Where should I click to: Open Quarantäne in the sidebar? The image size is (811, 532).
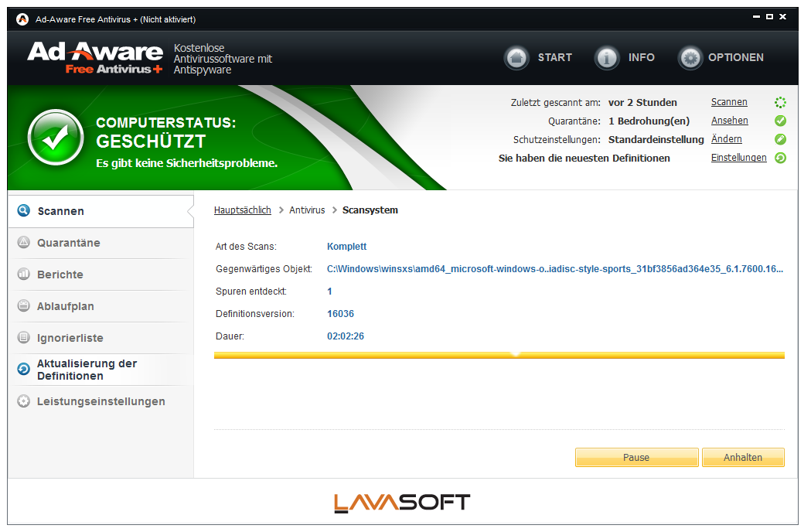[68, 243]
